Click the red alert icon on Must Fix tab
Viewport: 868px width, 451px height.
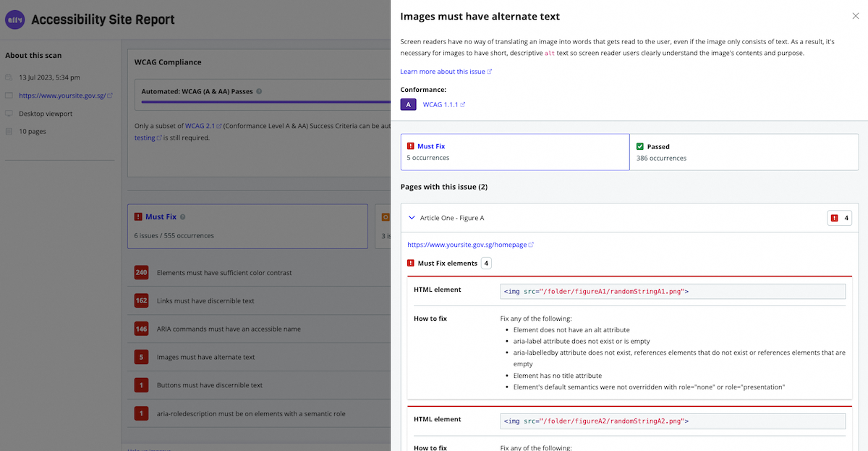tap(411, 146)
